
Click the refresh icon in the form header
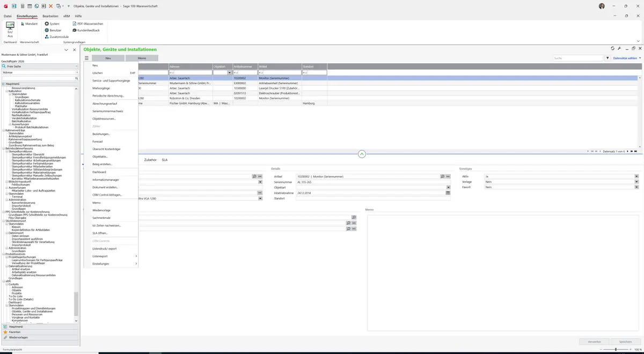coord(613,48)
